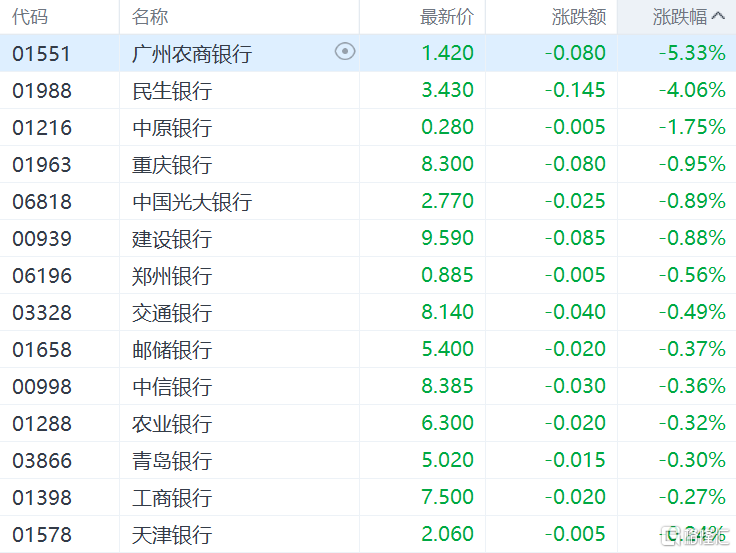Click stock code 03328
The height and width of the screenshot is (553, 736).
[42, 312]
